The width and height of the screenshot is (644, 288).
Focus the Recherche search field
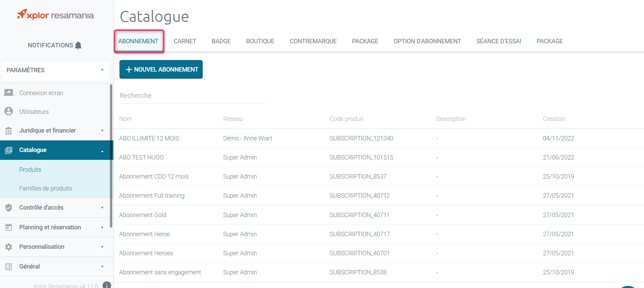tap(194, 96)
